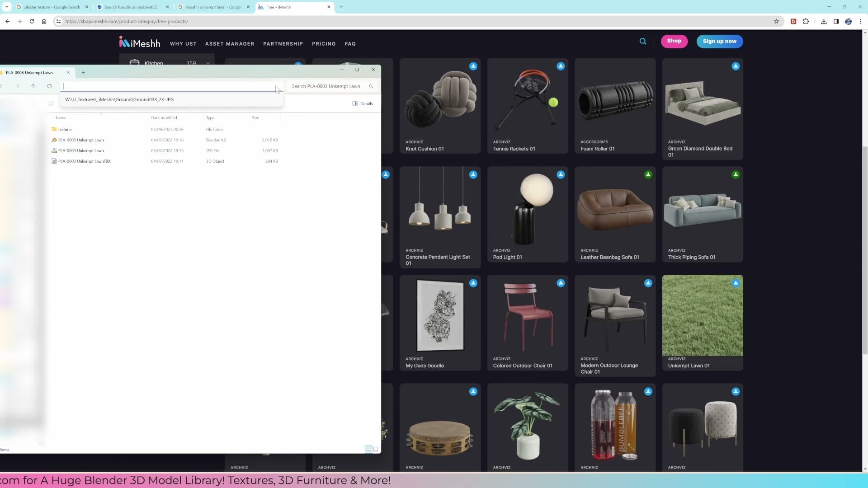Toggle the Explorer Details pane
Screen dimensions: 868x488
coord(363,103)
